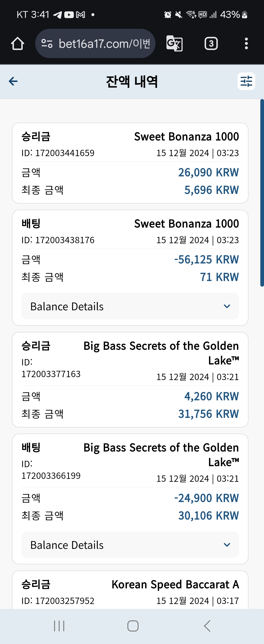The image size is (264, 644).
Task: Click chevron in Big Bass Balance Details
Action: 227,545
